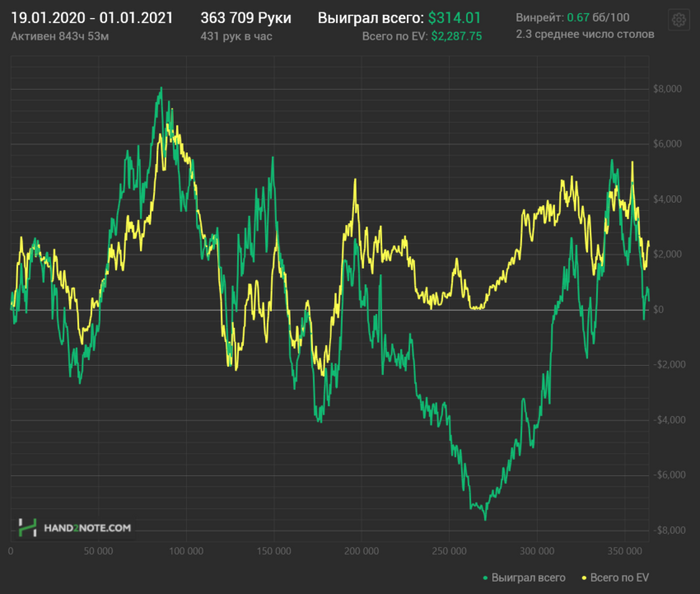700x594 pixels.
Task: Click the 350 000 x-axis label
Action: tap(625, 551)
